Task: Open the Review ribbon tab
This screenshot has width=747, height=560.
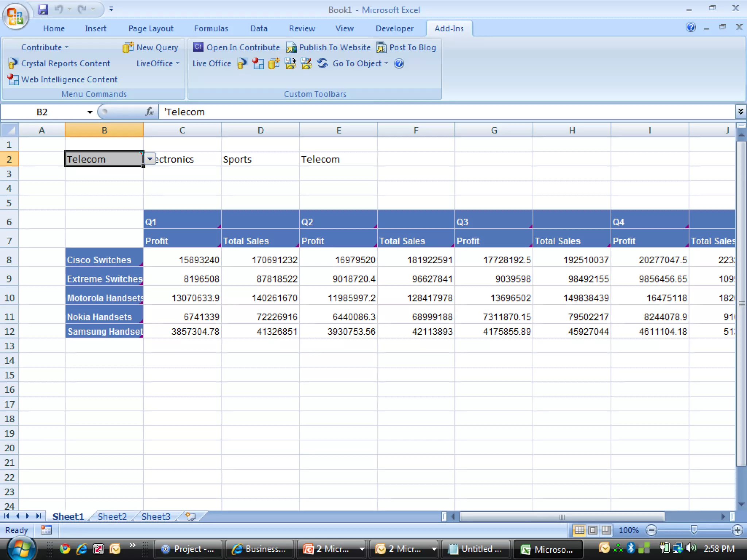Action: pos(302,28)
